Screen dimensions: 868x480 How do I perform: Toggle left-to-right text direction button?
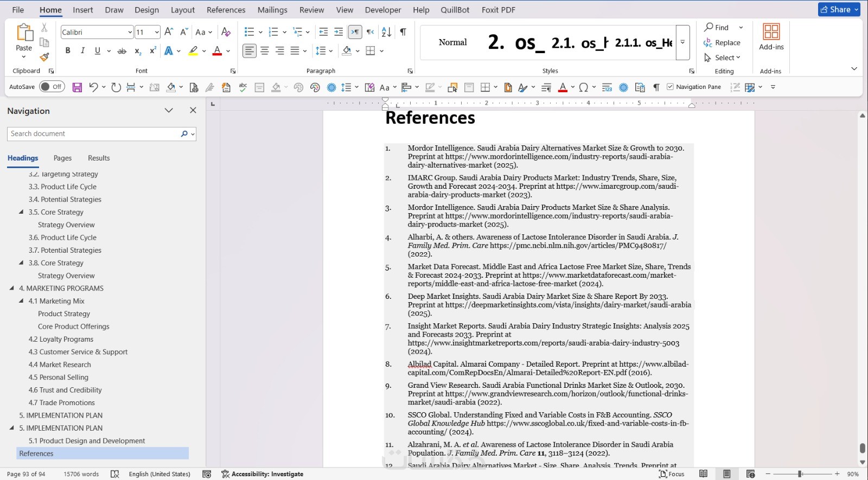pos(355,32)
